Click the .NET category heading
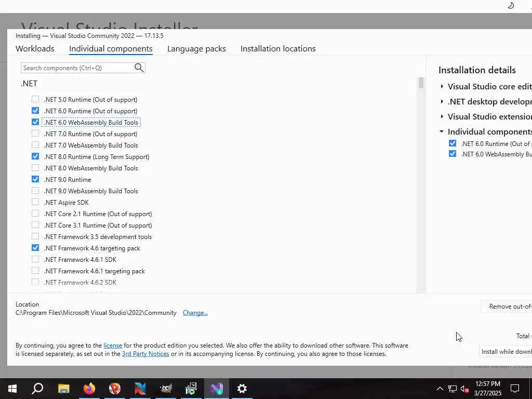Screen dimensions: 532x399 (29, 84)
